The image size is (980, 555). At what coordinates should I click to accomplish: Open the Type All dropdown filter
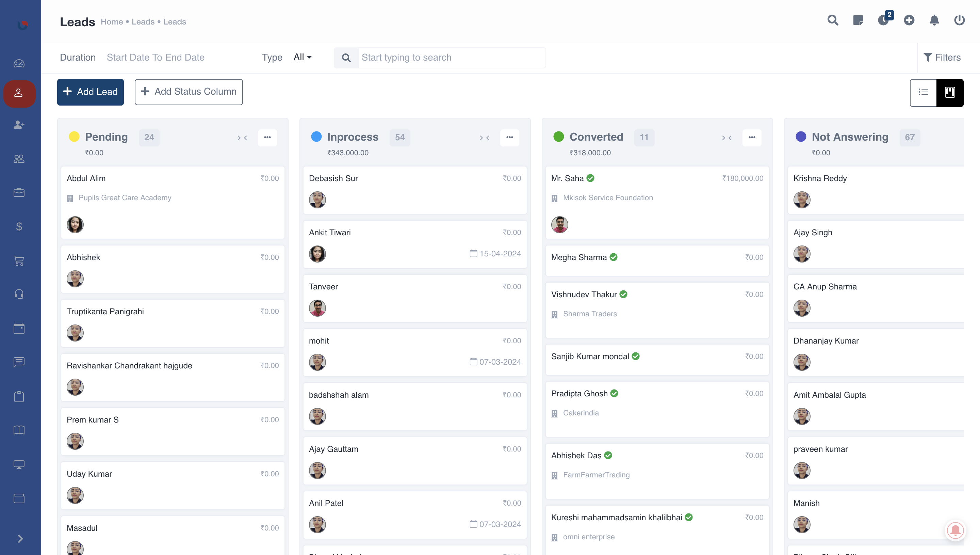(303, 57)
